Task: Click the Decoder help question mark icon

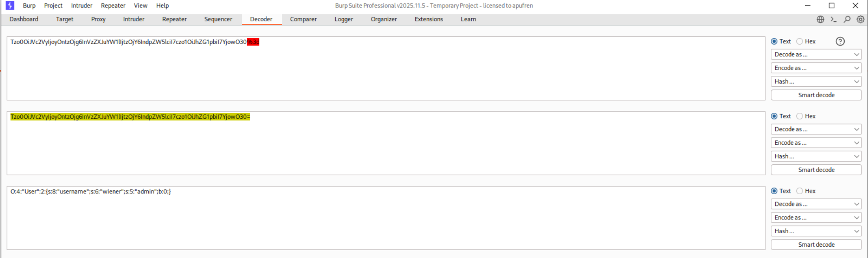Action: pos(840,42)
